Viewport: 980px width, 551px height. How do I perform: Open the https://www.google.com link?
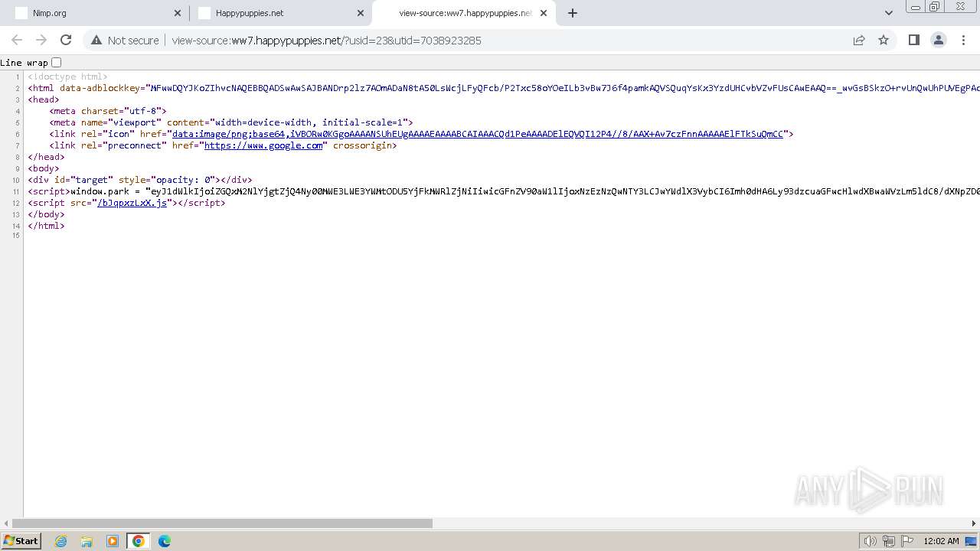pos(263,145)
